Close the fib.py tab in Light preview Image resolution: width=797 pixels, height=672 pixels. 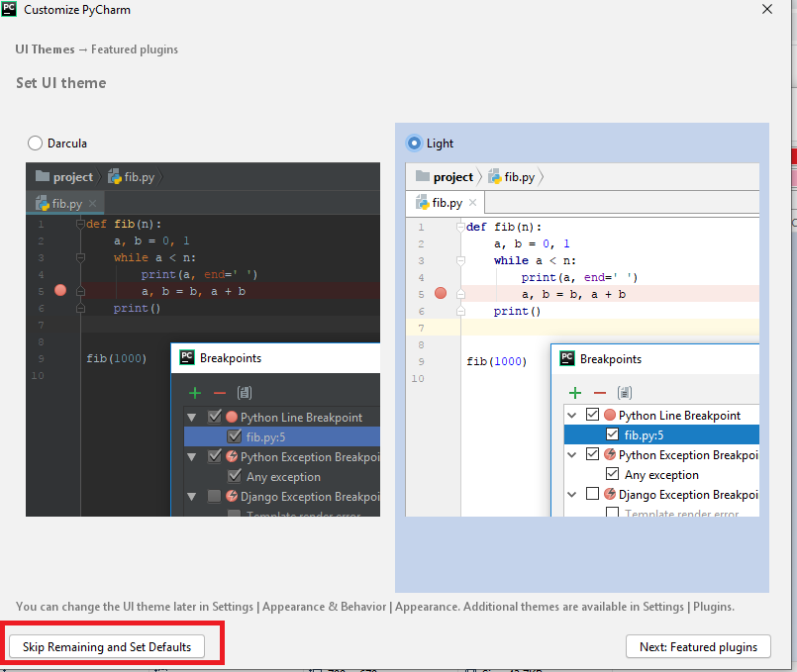[472, 203]
